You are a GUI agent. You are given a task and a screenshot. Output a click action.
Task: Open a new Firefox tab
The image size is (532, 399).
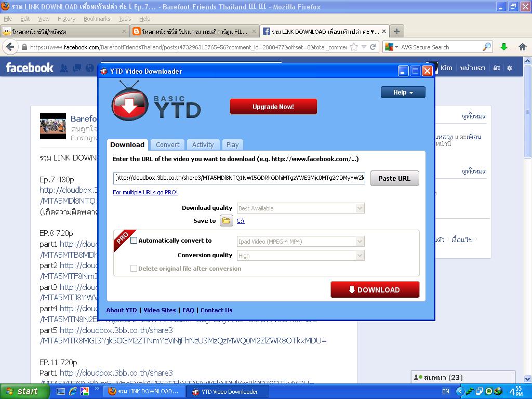(396, 31)
